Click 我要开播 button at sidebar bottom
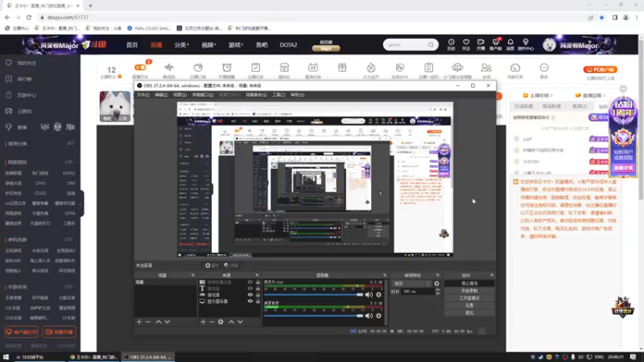 pos(60,332)
